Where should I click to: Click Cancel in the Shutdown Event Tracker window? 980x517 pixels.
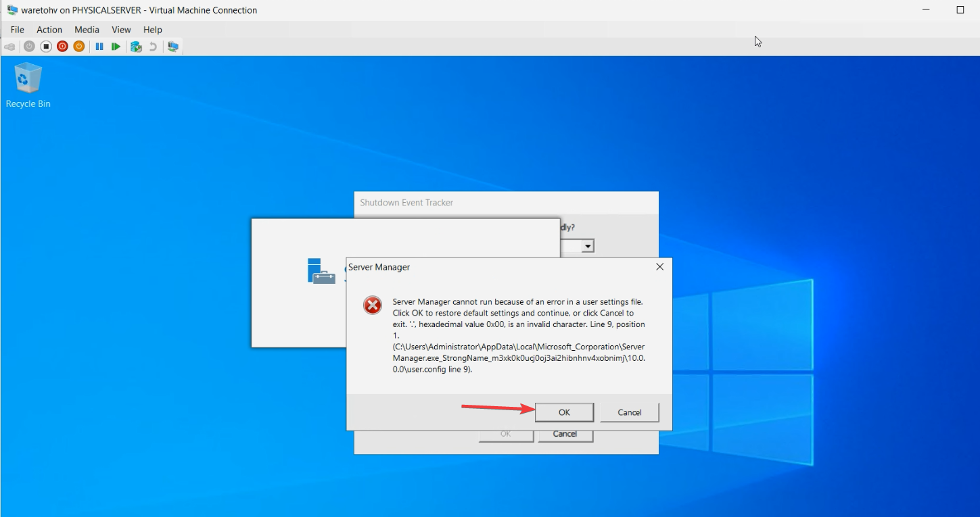click(565, 434)
